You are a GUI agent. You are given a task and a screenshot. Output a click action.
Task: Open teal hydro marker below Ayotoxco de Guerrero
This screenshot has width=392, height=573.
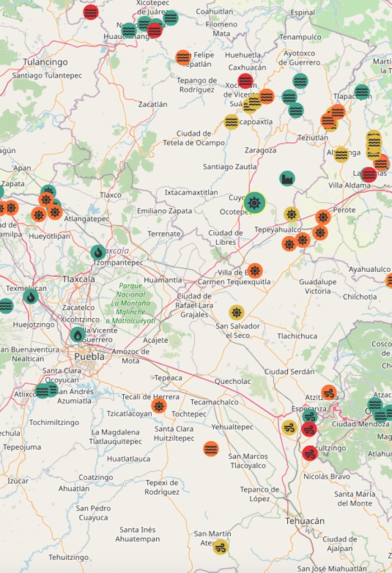[x=300, y=81]
